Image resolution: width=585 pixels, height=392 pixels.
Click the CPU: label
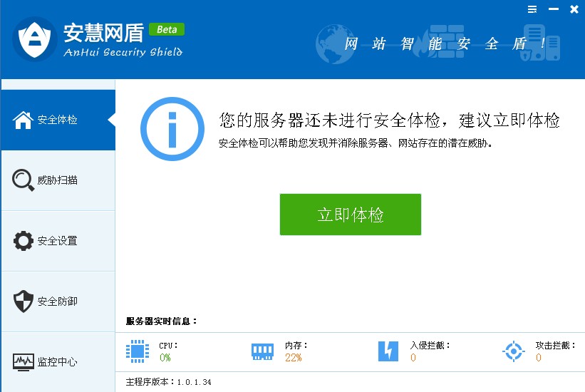(x=168, y=346)
